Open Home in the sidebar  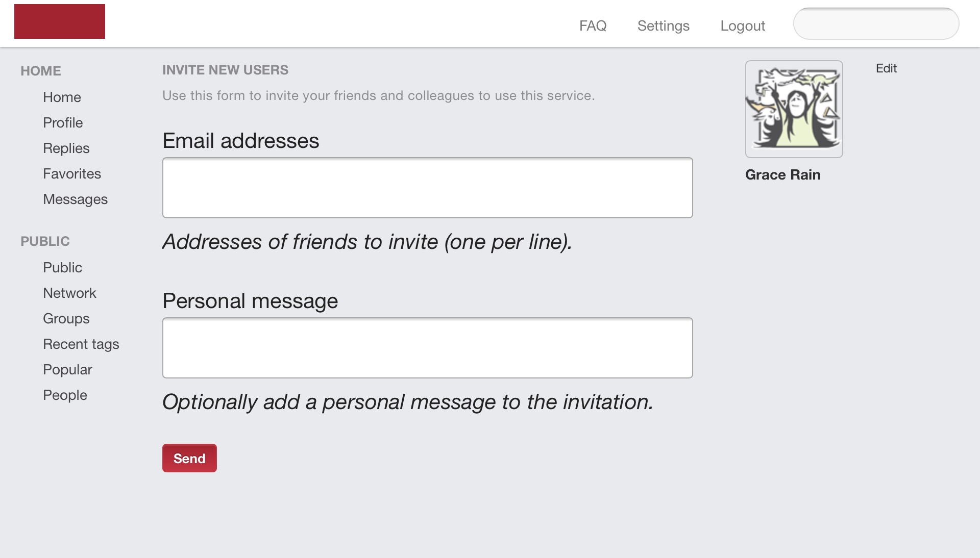[x=62, y=97]
